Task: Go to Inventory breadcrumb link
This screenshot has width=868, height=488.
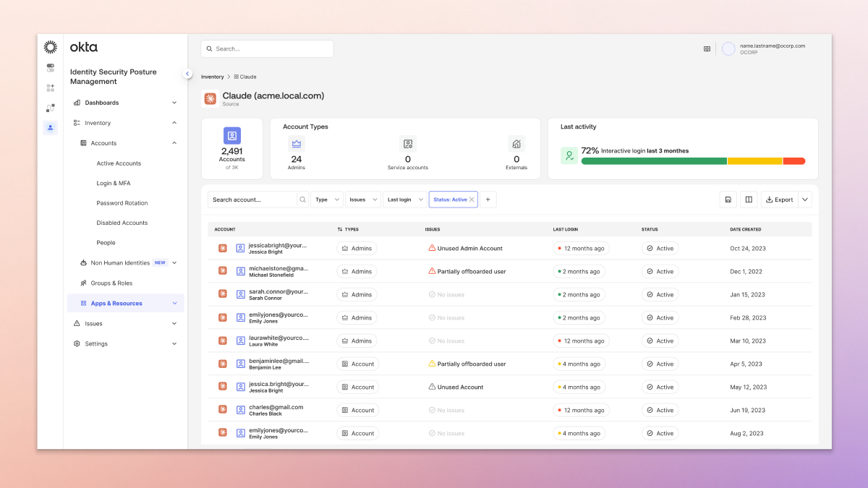Action: pyautogui.click(x=212, y=77)
